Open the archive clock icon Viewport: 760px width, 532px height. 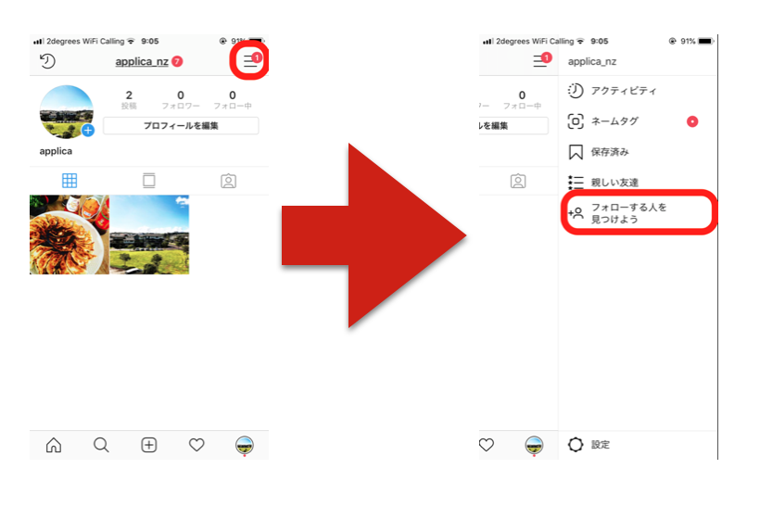47,61
